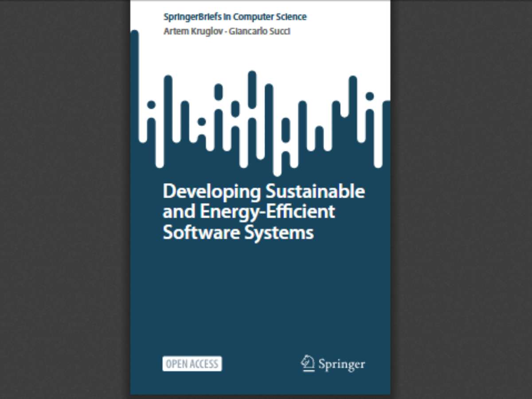The height and width of the screenshot is (399, 532).
Task: Select the SpringerBriefs in Computer Science label
Action: click(235, 16)
